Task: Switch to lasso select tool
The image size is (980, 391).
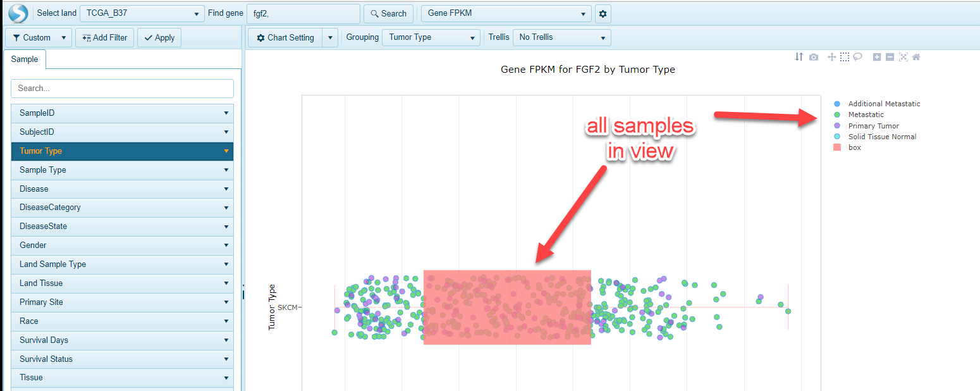Action: (857, 57)
